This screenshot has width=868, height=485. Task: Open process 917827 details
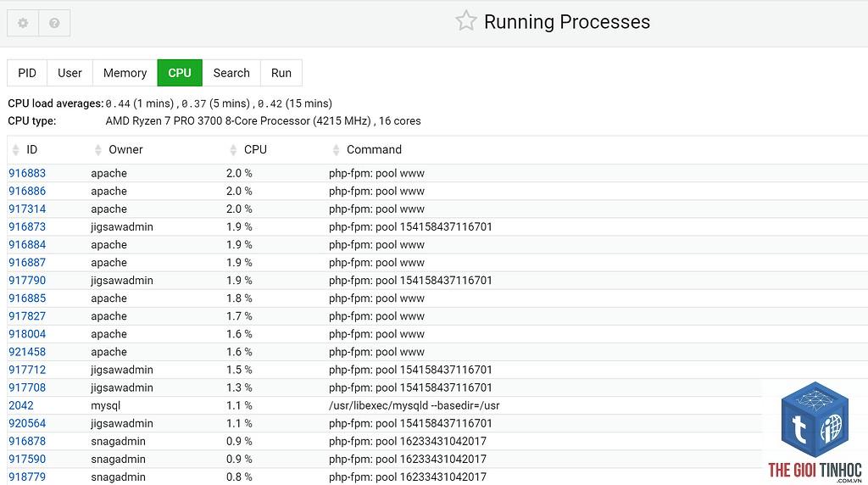click(27, 316)
